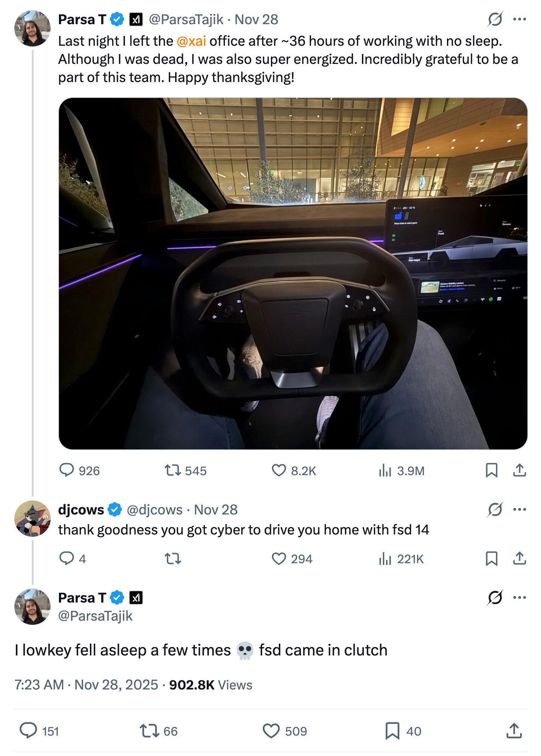
Task: Bookmark Parsa T's original post
Action: (x=491, y=470)
